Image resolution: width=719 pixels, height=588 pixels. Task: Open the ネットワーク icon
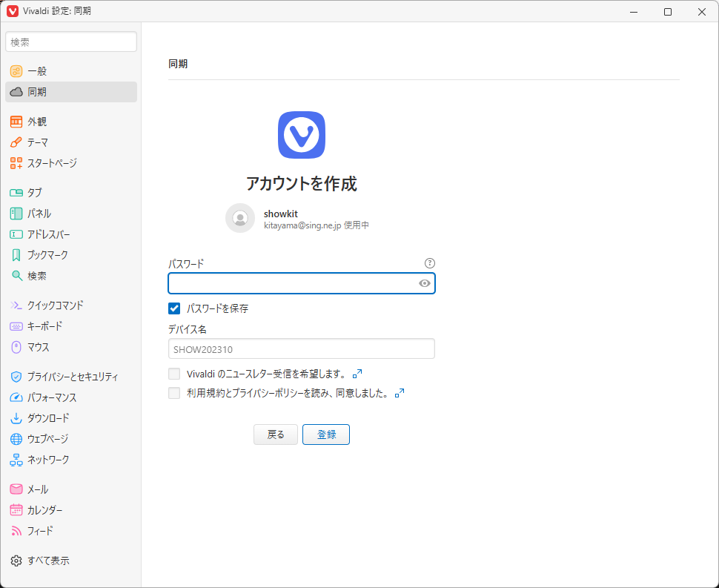(16, 460)
